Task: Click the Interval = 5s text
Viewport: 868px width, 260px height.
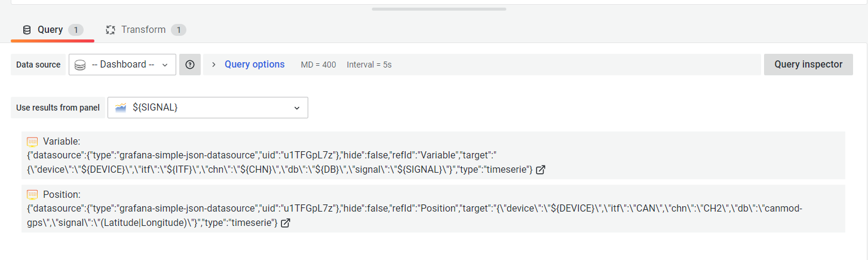Action: point(369,65)
